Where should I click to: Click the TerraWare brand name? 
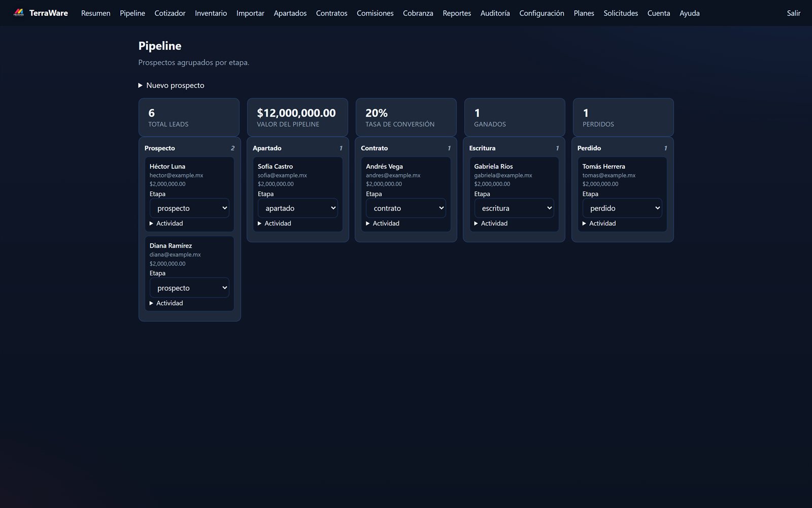click(x=49, y=13)
